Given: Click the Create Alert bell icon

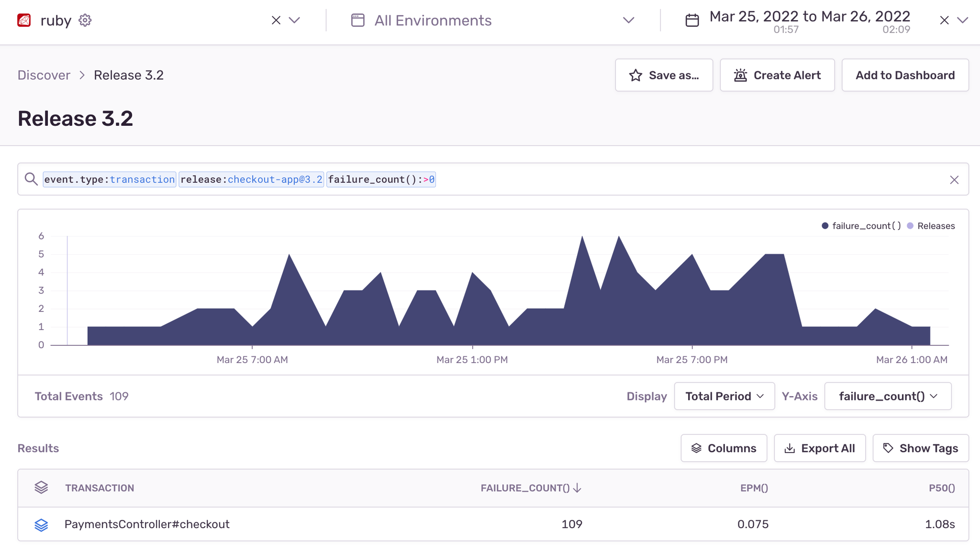Looking at the screenshot, I should (740, 75).
